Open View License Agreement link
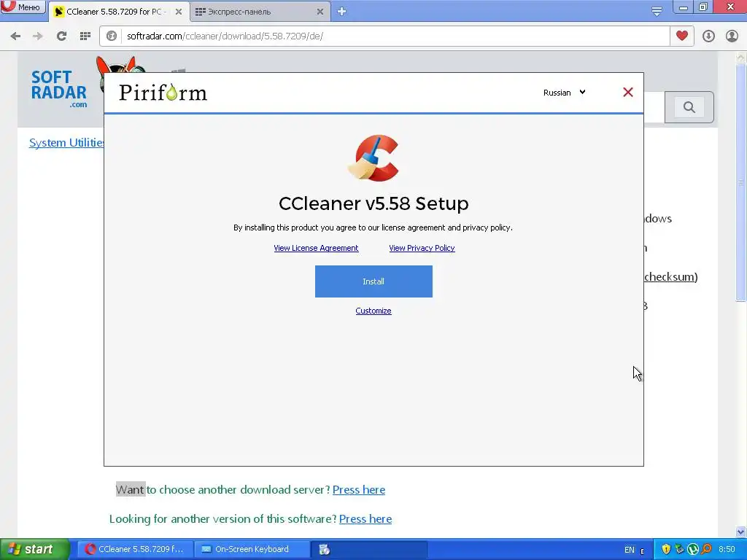This screenshot has height=560, width=747. pos(316,248)
